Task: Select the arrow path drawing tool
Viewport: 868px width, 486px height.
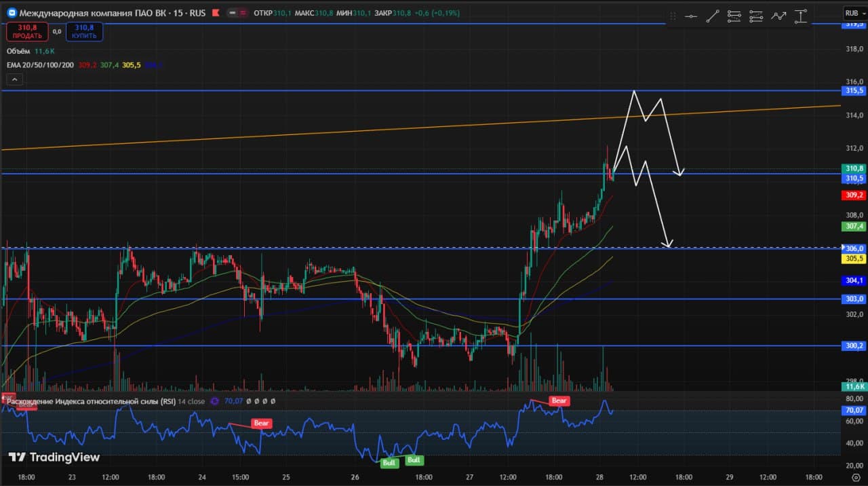Action: 778,16
